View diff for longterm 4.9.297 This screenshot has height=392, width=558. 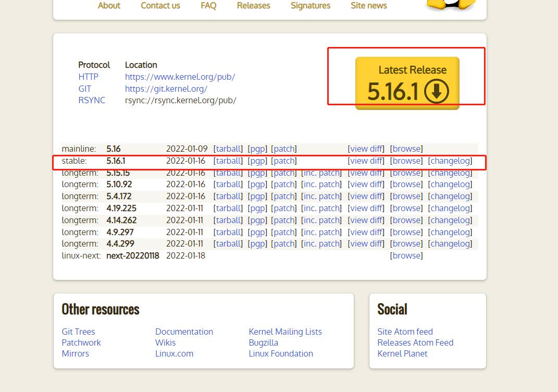click(x=366, y=232)
